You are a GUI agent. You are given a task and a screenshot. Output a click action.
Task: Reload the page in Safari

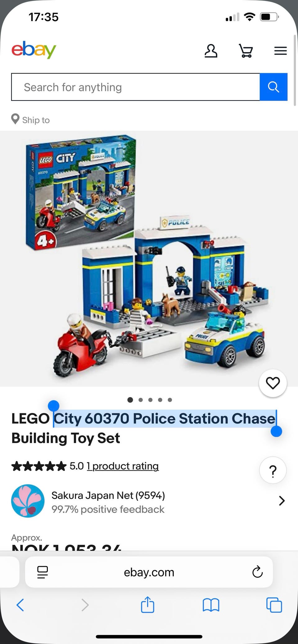tap(257, 572)
